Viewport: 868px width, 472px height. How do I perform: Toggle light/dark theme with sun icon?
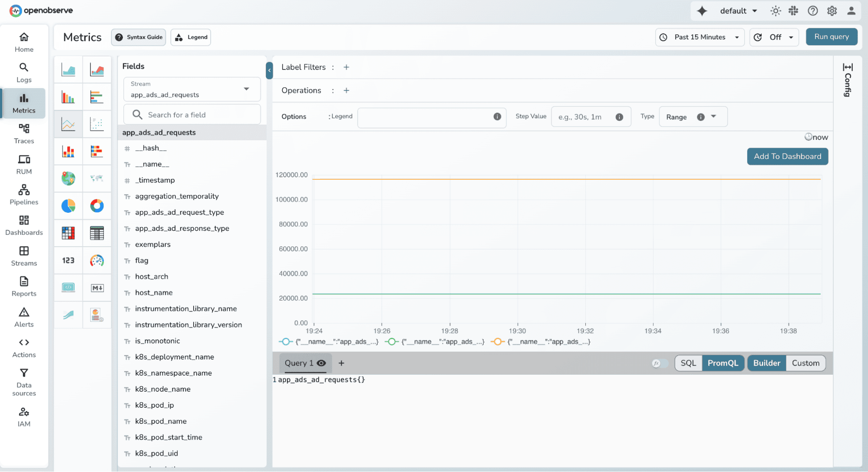[x=776, y=10]
